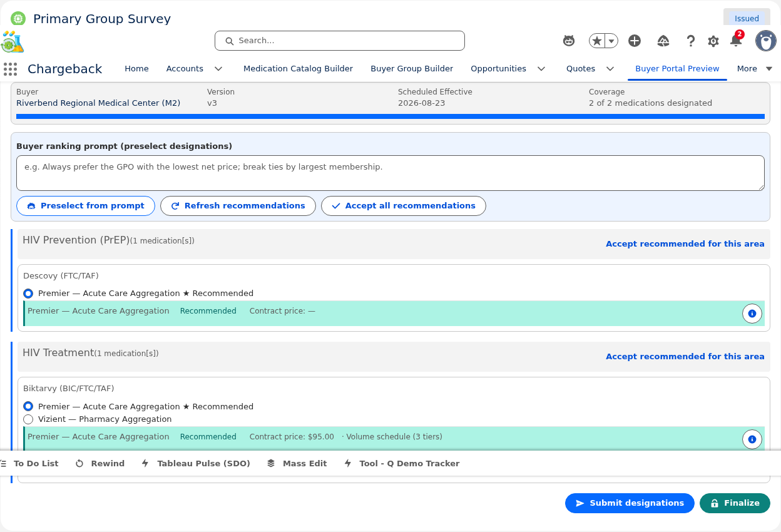This screenshot has height=532, width=781.
Task: Open the help question mark icon
Action: pyautogui.click(x=690, y=41)
